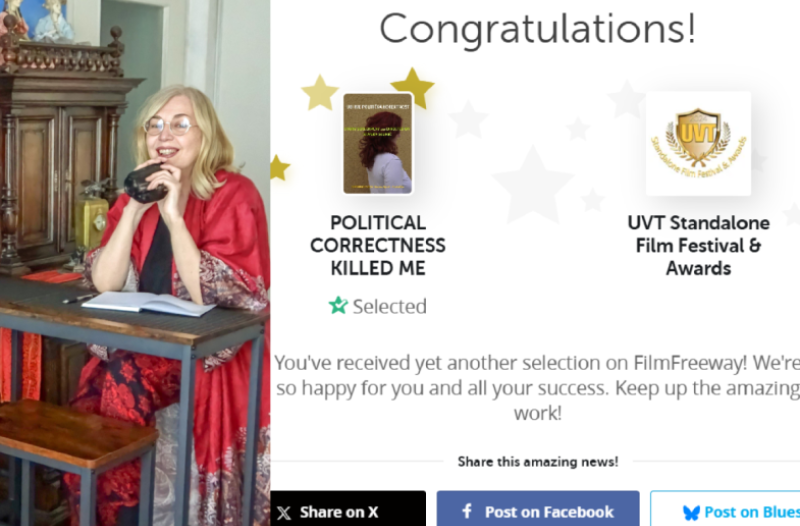Open the film poster thumbnail

378,144
